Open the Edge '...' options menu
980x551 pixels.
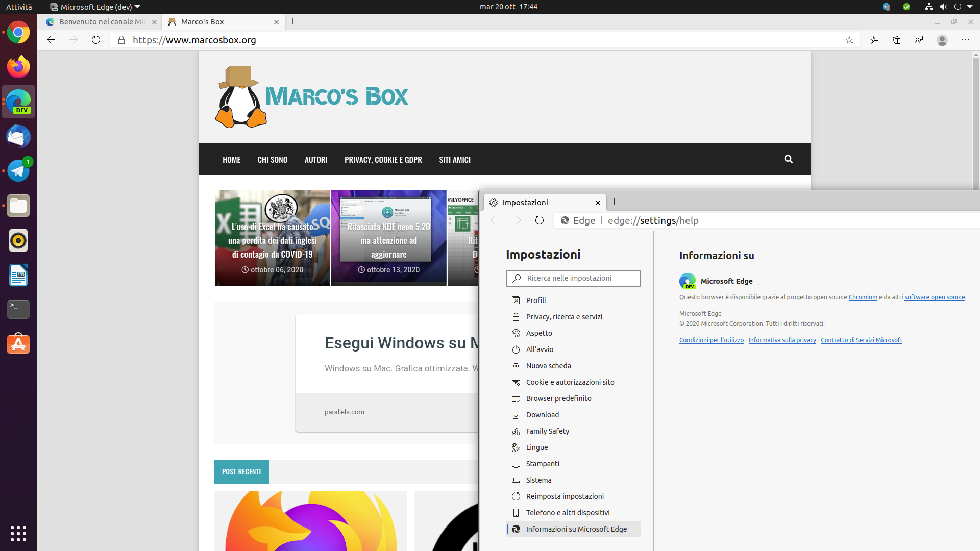[966, 40]
